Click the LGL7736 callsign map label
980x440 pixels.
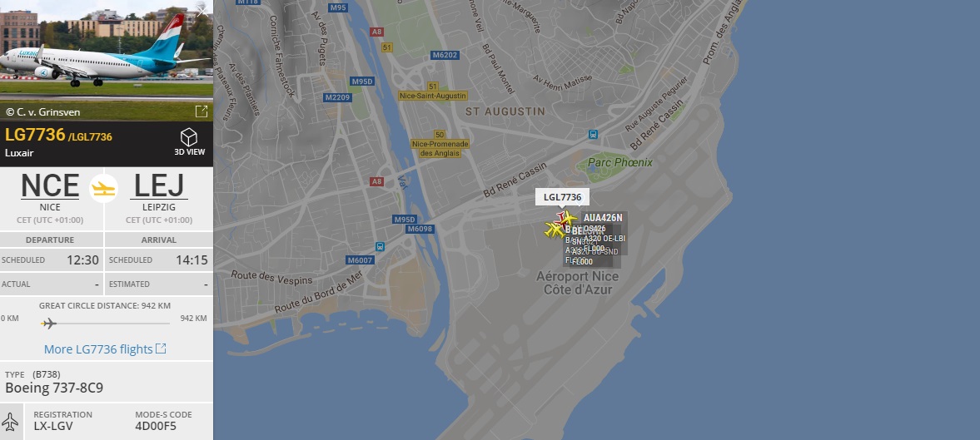point(563,197)
